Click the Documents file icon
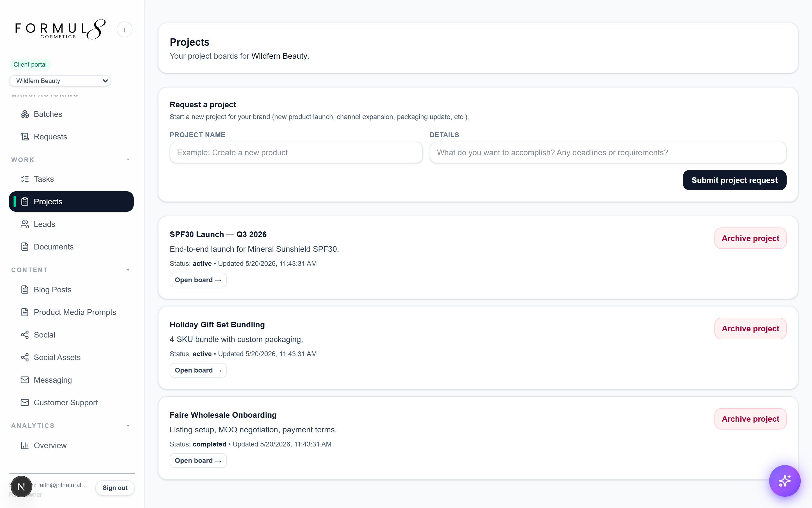This screenshot has height=508, width=812. click(25, 247)
